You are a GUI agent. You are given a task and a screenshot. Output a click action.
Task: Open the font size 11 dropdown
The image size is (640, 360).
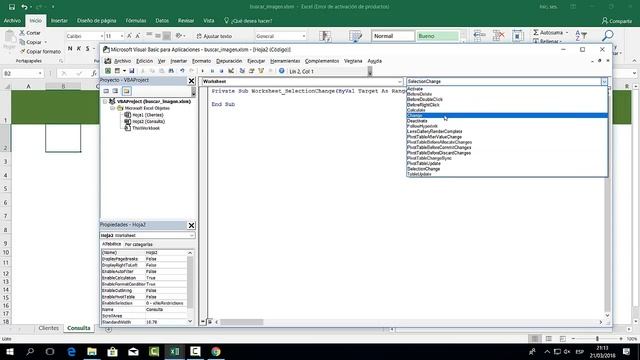tap(122, 36)
